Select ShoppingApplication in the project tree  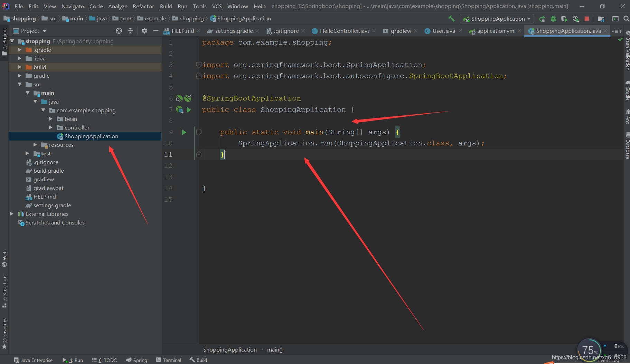(x=91, y=136)
